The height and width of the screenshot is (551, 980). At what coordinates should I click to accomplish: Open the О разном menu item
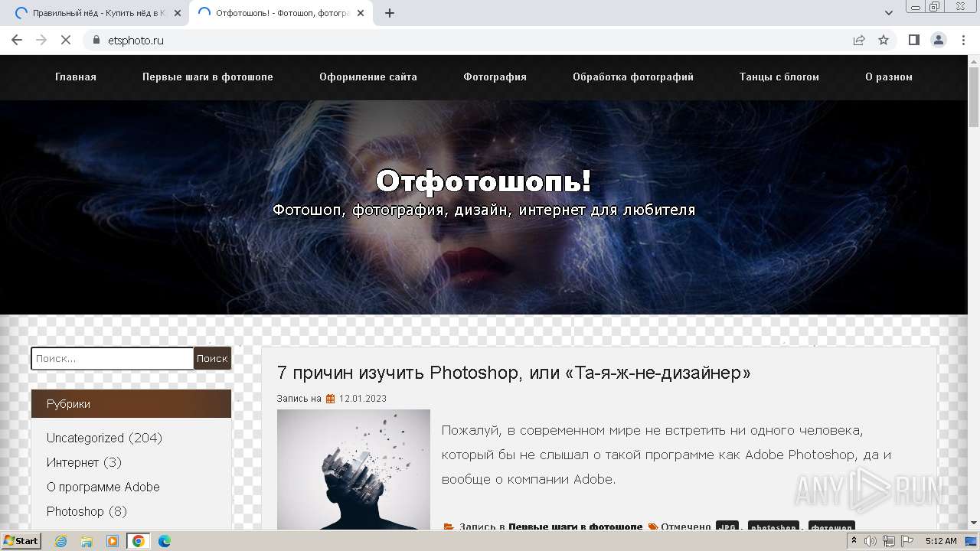(889, 77)
